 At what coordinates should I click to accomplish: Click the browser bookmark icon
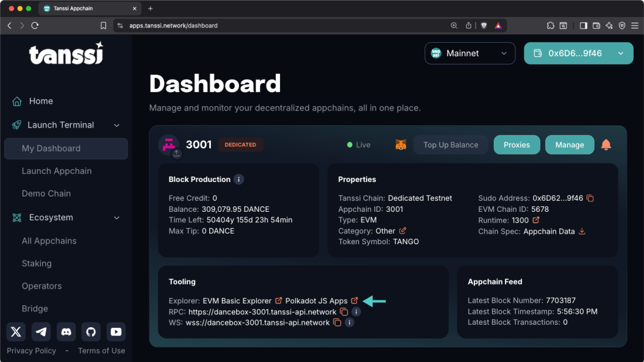click(103, 26)
